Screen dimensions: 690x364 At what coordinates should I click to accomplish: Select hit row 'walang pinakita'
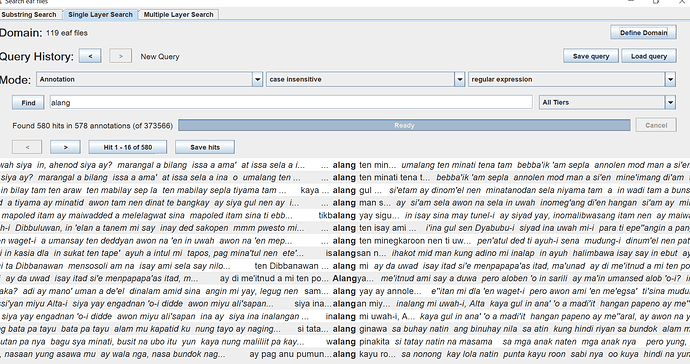pyautogui.click(x=345, y=342)
